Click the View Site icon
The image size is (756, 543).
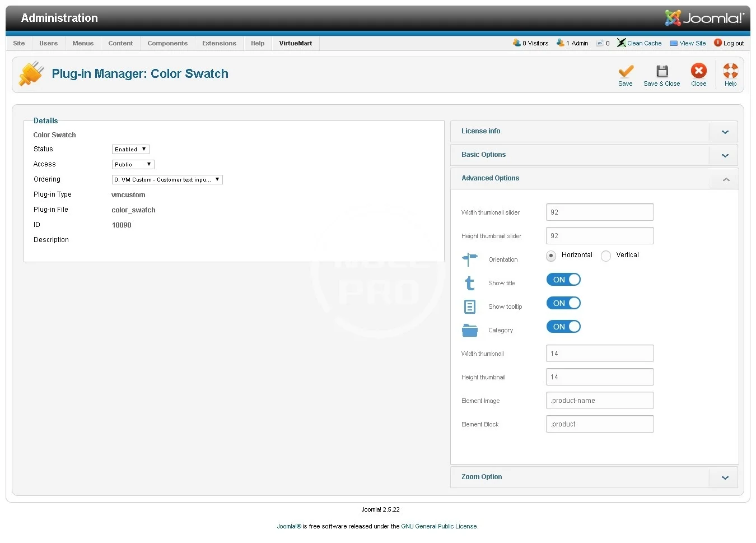(674, 43)
